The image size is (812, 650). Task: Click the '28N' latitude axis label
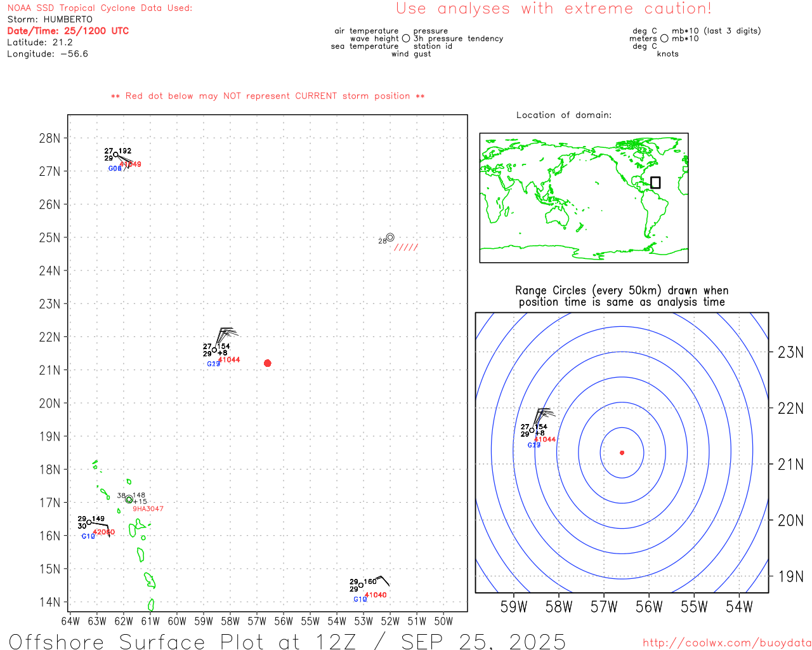click(x=50, y=138)
